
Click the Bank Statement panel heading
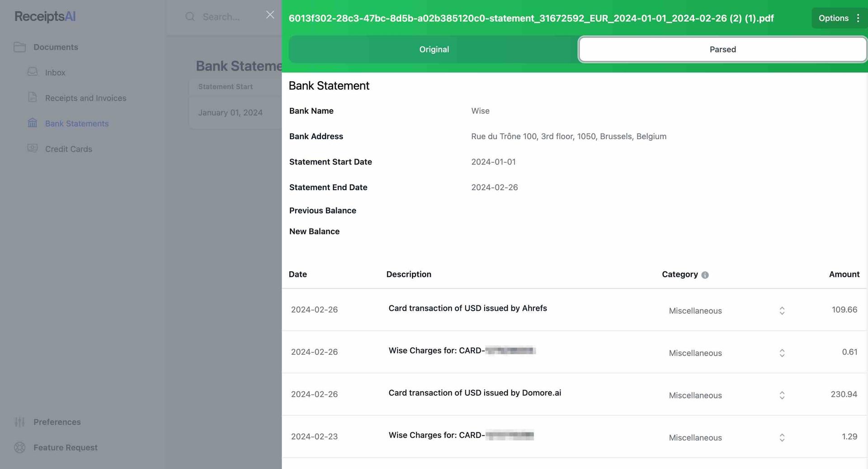tap(329, 86)
